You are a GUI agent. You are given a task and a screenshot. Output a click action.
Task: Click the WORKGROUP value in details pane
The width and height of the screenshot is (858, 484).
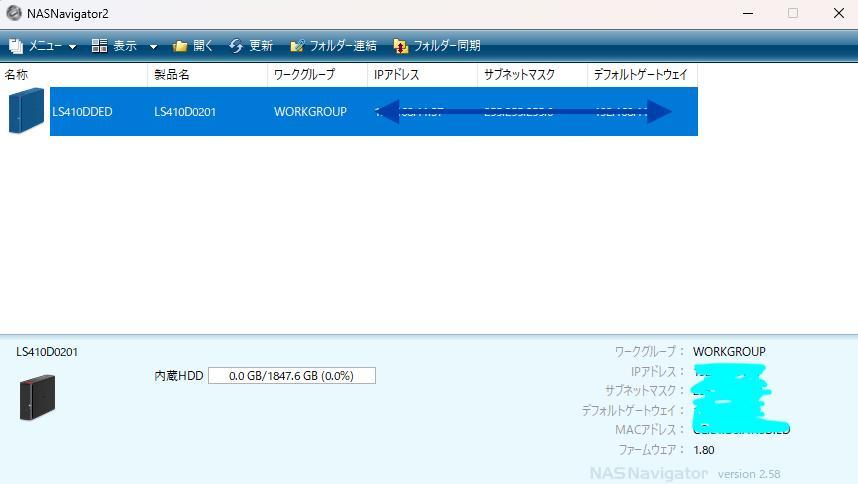pos(729,352)
